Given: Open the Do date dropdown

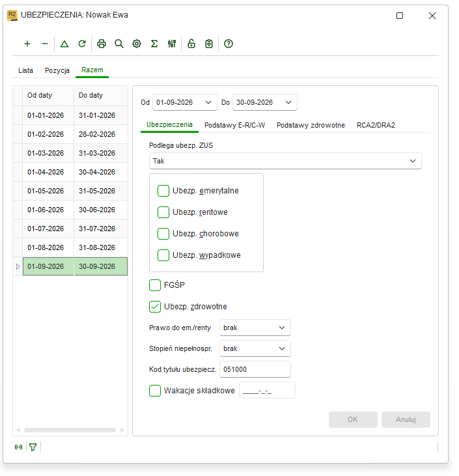Looking at the screenshot, I should point(288,102).
